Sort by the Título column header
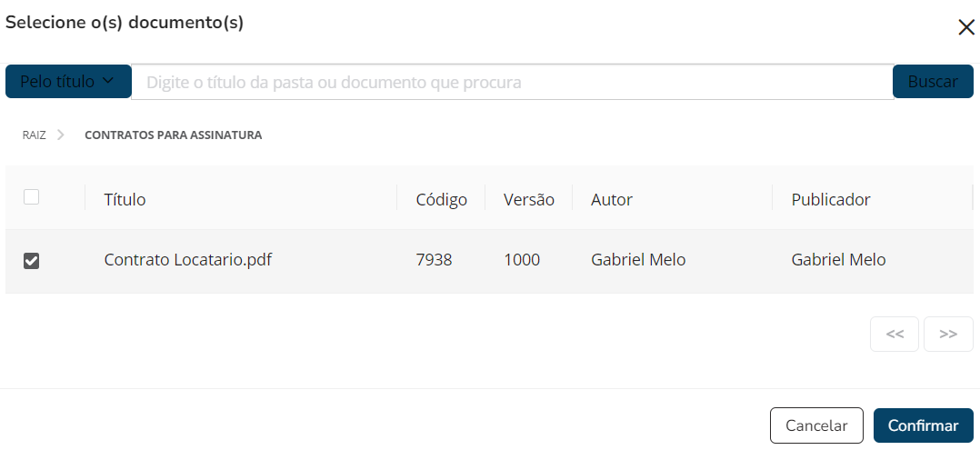The image size is (980, 450). (x=125, y=199)
